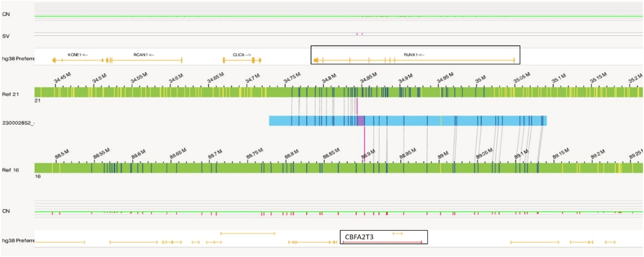
Task: Select the SV track label
Action: tap(6, 36)
